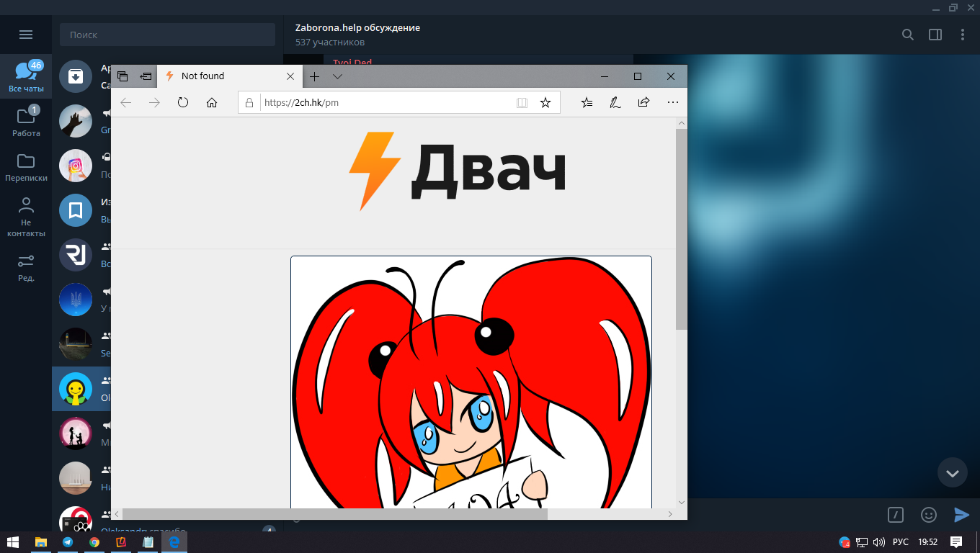Screen dimensions: 980x553
Task: Open File Explorer from taskbar
Action: coord(41,542)
